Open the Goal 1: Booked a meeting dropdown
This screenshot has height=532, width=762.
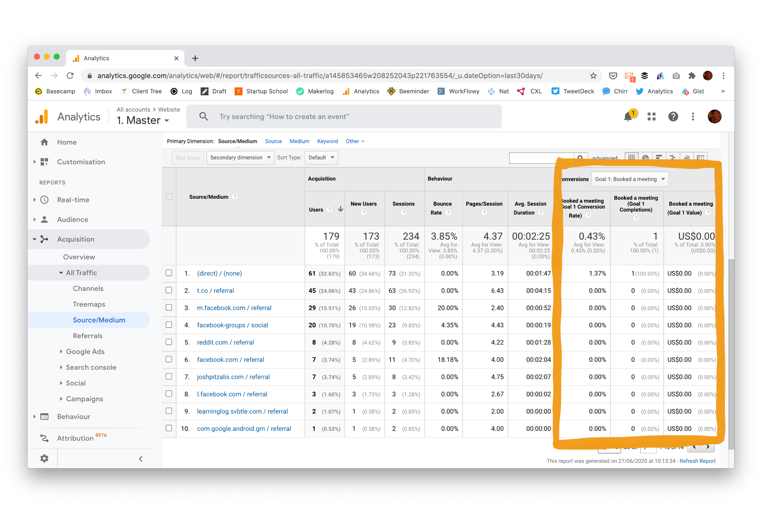pos(629,179)
